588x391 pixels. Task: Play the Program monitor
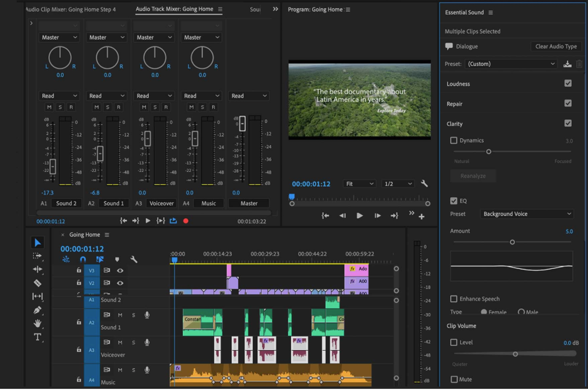pos(359,216)
